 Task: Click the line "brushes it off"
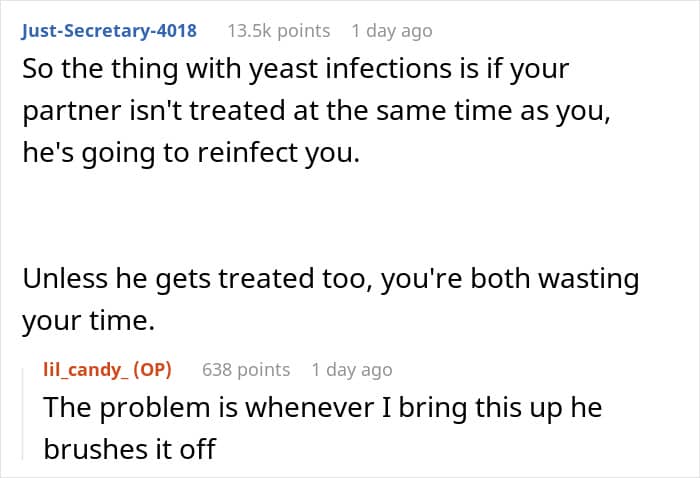click(x=129, y=449)
